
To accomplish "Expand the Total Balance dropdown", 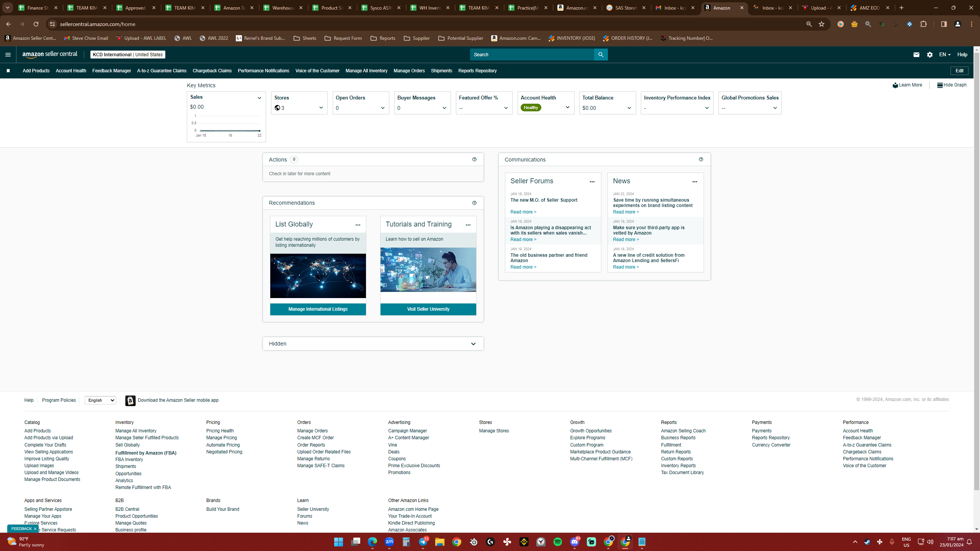I will [x=629, y=108].
